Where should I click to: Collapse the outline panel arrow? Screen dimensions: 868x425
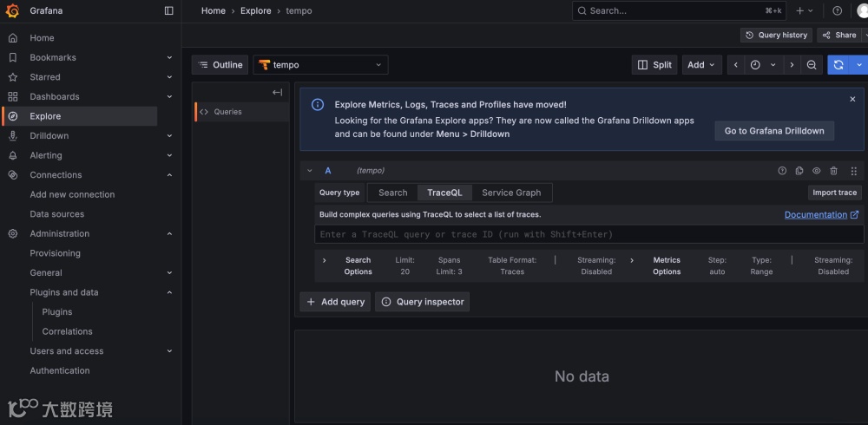pyautogui.click(x=278, y=93)
